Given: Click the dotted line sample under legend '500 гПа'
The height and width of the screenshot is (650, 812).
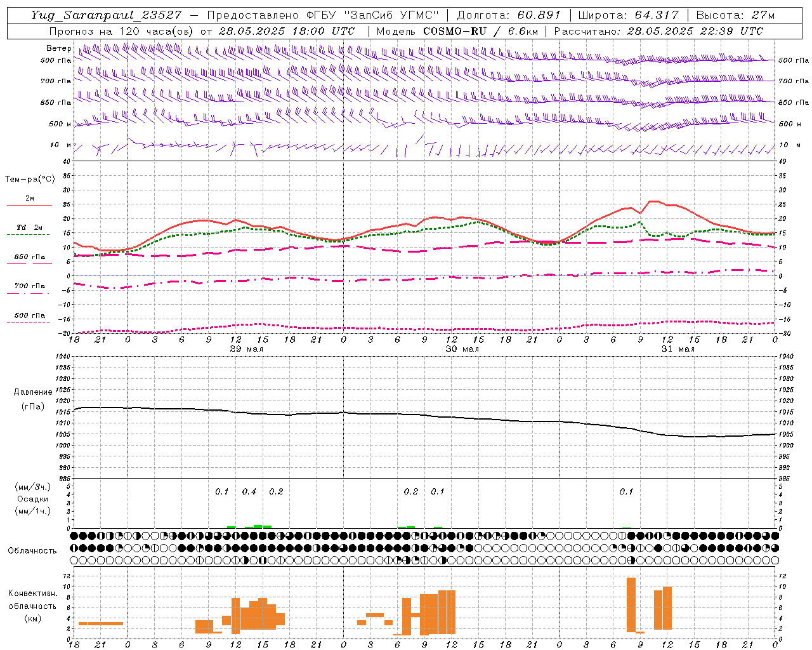Looking at the screenshot, I should pyautogui.click(x=29, y=322).
